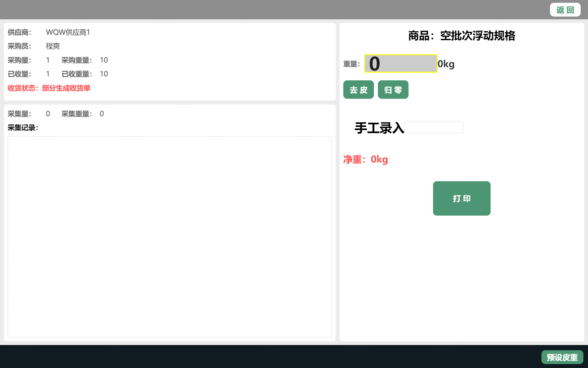588x368 pixels.
Task: Click the 采购重量 value 10
Action: [x=104, y=60]
